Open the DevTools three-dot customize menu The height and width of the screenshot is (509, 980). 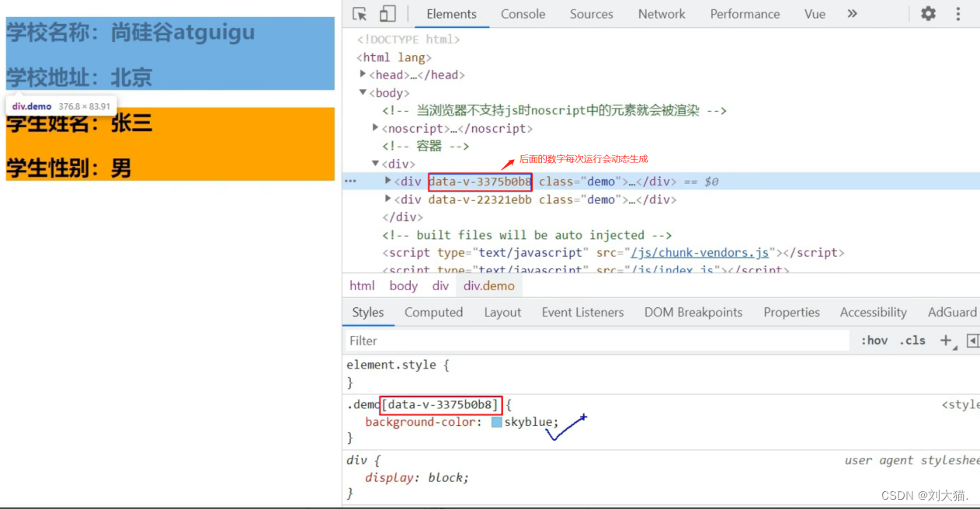pyautogui.click(x=957, y=14)
